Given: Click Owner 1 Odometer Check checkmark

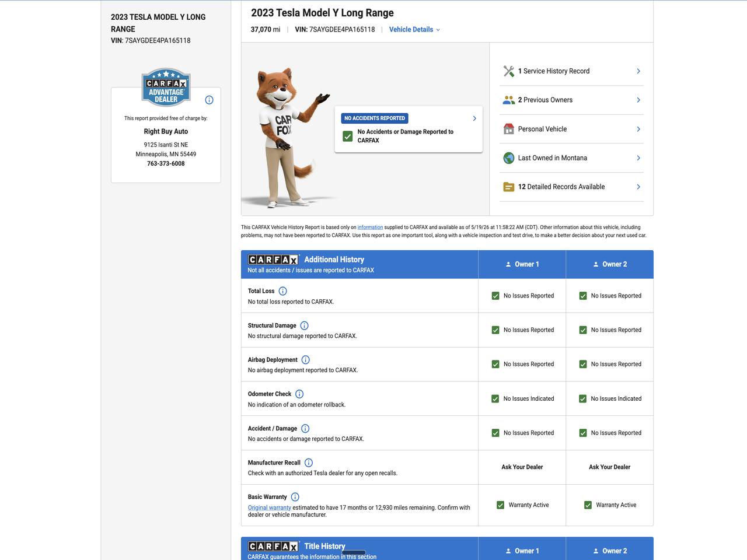Looking at the screenshot, I should click(495, 399).
